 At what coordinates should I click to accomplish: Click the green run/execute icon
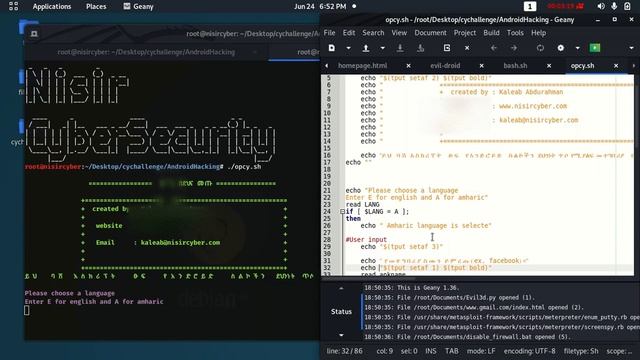click(595, 48)
